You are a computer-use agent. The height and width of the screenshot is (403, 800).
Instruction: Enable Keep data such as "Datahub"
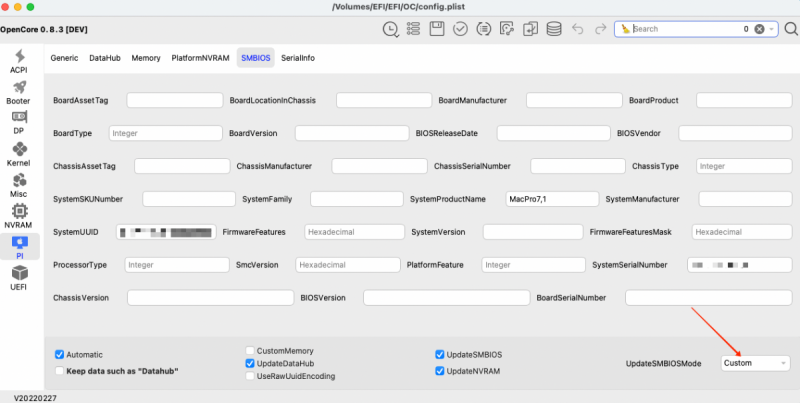point(59,371)
